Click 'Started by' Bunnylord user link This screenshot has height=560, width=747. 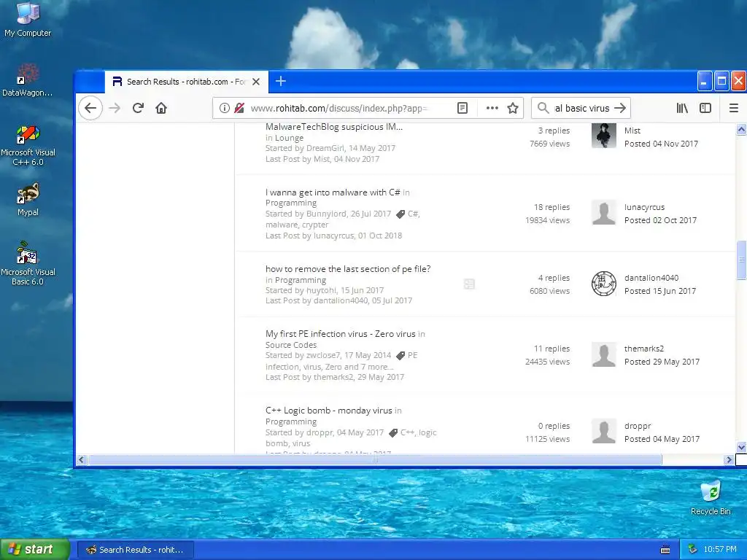tap(326, 214)
